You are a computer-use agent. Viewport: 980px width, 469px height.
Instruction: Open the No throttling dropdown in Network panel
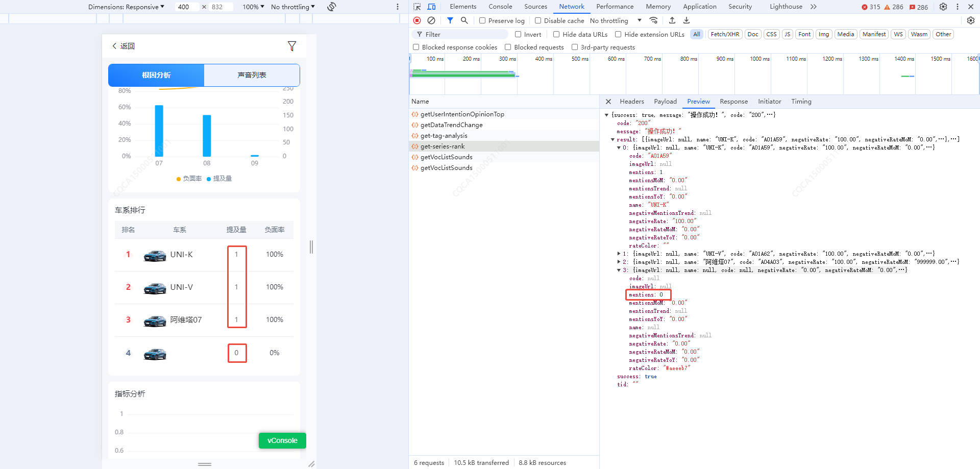pos(616,20)
